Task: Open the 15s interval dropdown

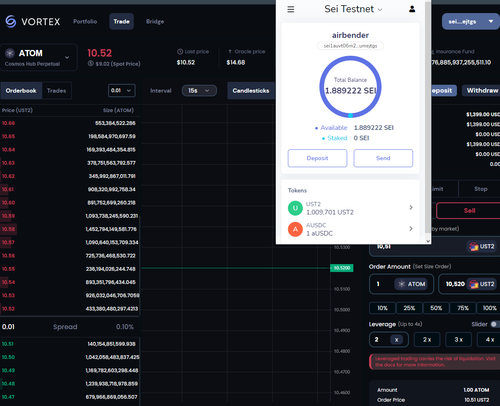Action: (199, 90)
